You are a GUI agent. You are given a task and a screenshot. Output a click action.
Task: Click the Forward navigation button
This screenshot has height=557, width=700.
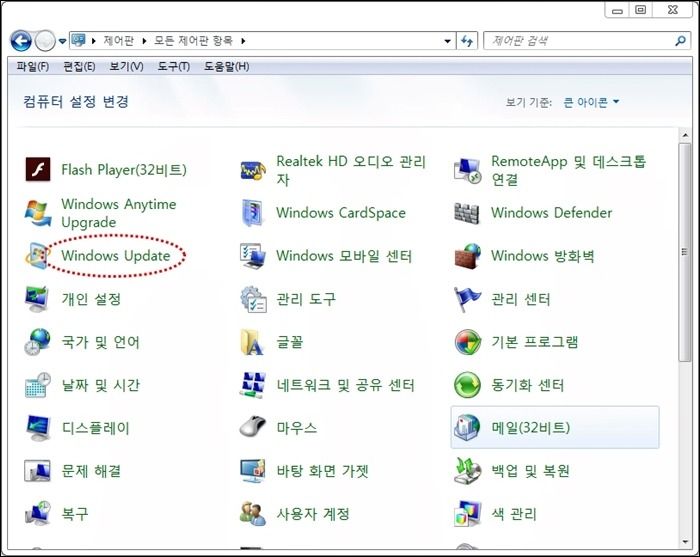(x=45, y=41)
